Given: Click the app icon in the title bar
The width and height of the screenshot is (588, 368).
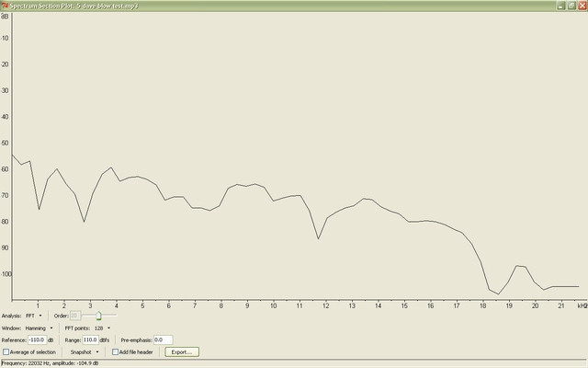Looking at the screenshot, I should [5, 5].
